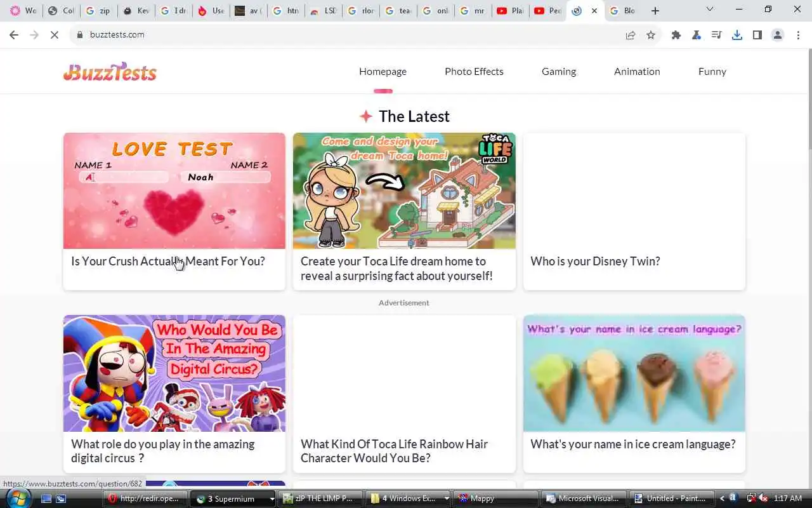Click the forward navigation arrow
The image size is (812, 508).
[x=34, y=35]
